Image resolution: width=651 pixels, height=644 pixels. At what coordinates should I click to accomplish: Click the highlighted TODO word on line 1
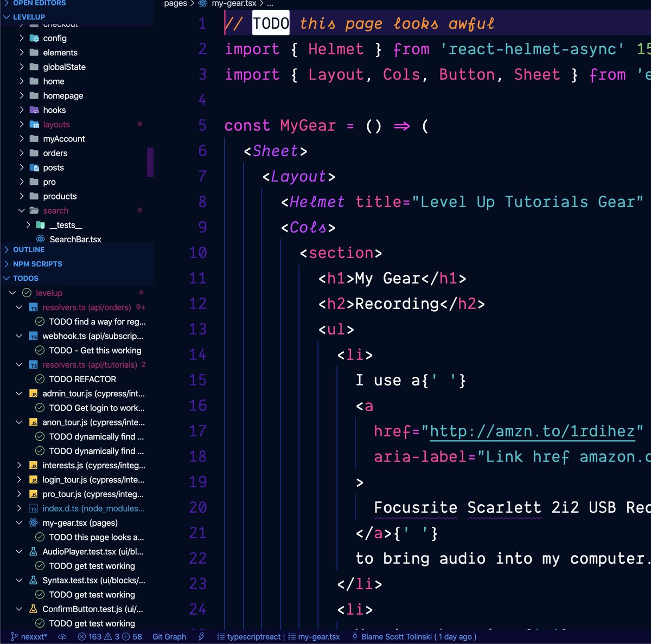tap(271, 24)
